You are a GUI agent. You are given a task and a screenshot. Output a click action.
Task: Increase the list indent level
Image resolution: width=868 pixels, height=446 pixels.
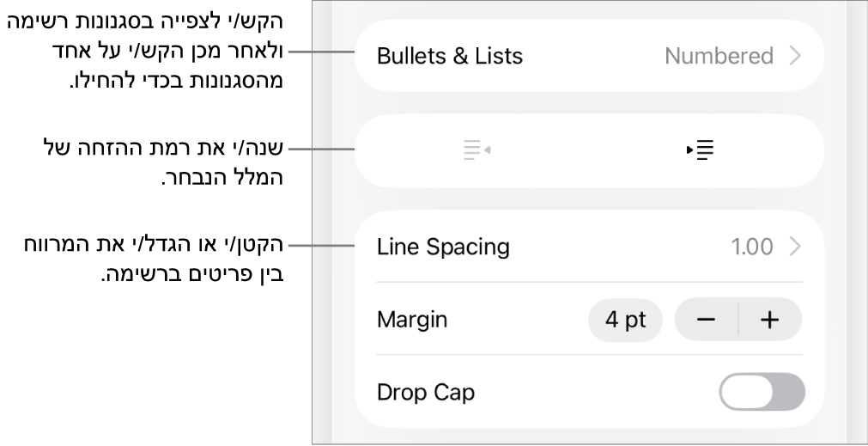tap(701, 150)
